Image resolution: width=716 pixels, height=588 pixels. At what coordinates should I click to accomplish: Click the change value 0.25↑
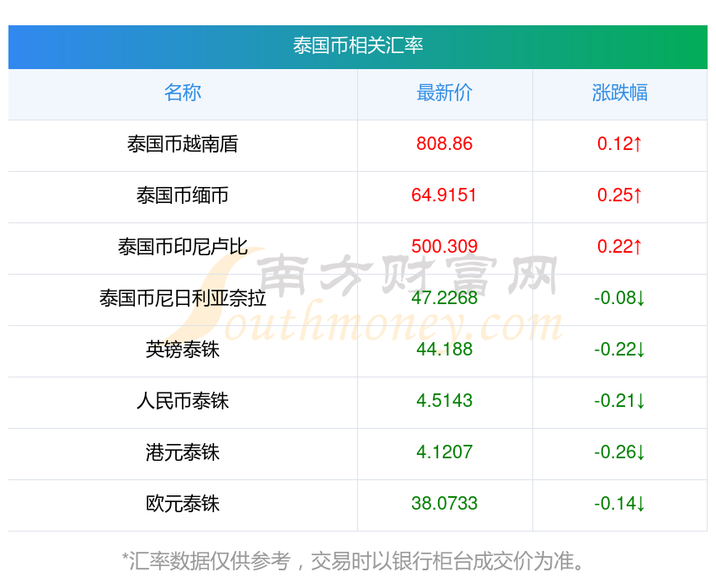(x=620, y=195)
